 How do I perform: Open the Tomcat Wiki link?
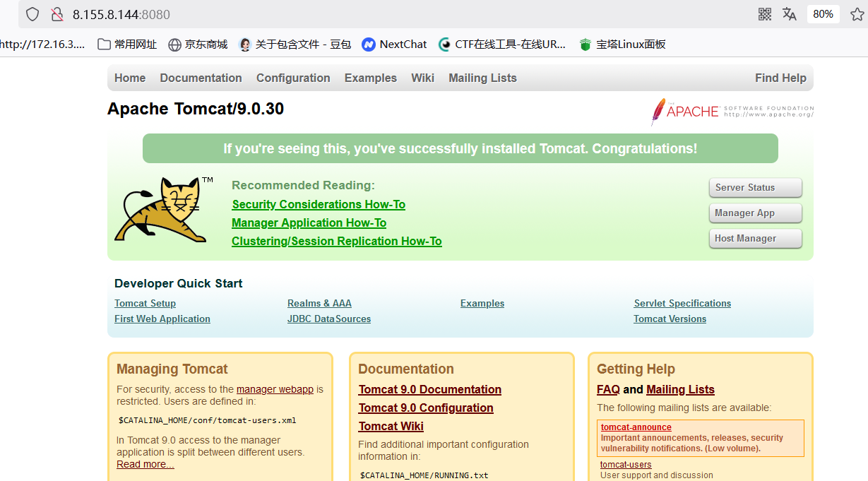tap(391, 427)
